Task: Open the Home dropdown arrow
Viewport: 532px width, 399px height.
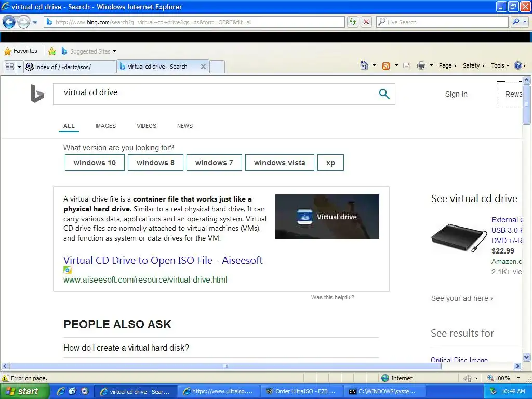Action: [374, 65]
